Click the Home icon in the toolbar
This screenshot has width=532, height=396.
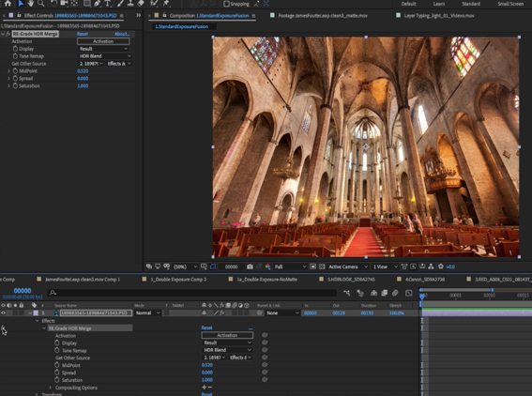(x=8, y=4)
